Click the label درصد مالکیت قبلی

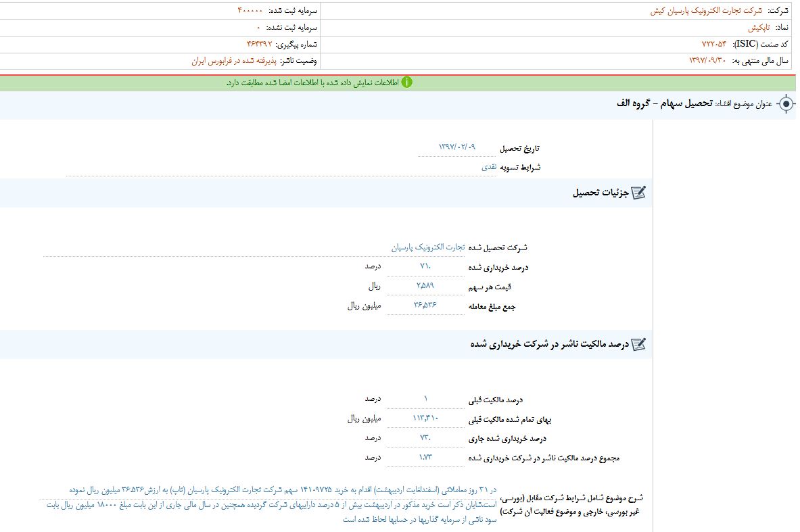coord(496,400)
